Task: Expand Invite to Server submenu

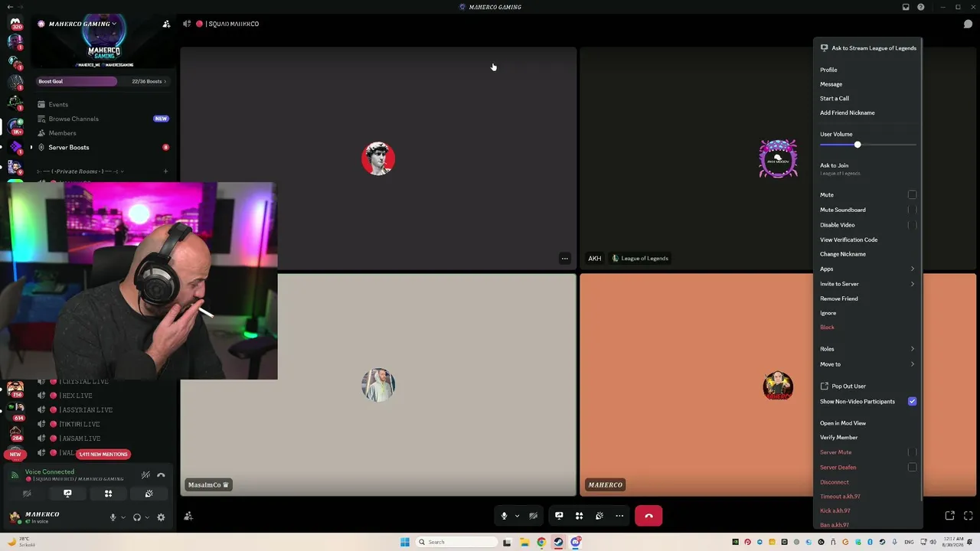Action: click(x=867, y=284)
